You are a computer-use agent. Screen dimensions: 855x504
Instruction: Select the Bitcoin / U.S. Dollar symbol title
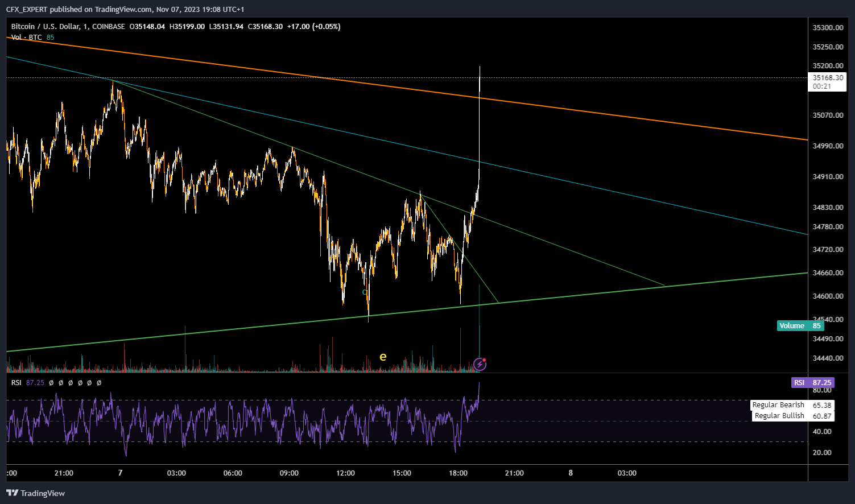pos(46,27)
